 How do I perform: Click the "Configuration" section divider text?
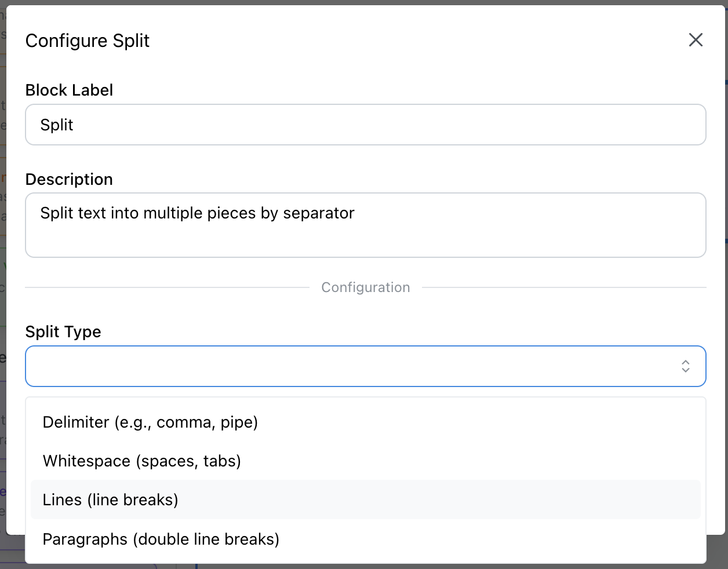tap(366, 287)
